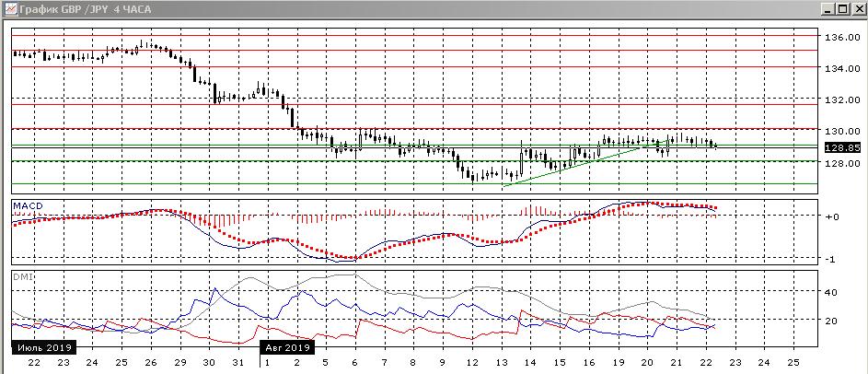
Task: Click the 136.00 price axis label
Action: [841, 38]
